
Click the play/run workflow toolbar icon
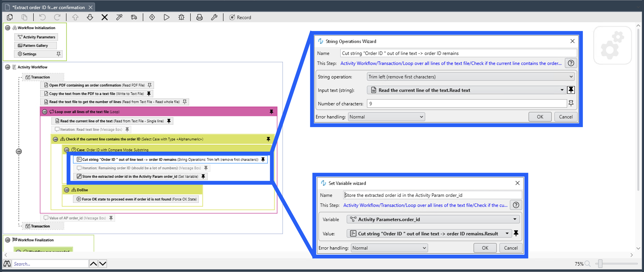[x=166, y=17]
